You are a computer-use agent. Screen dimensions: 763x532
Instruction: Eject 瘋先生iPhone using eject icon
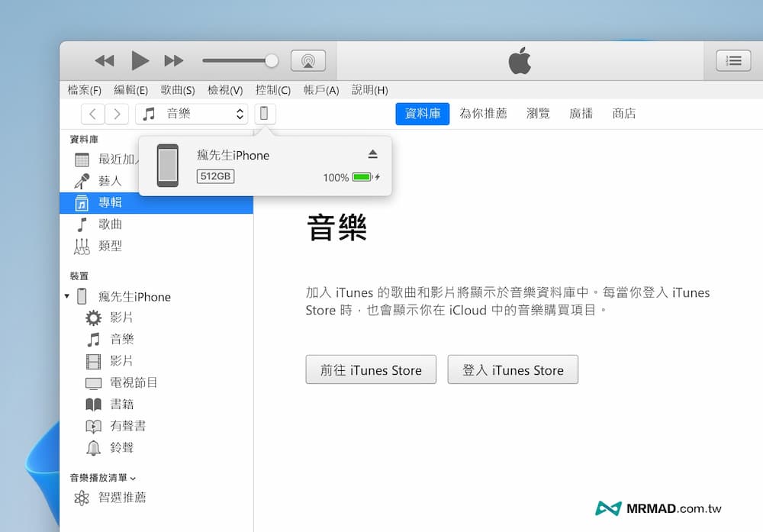(372, 154)
